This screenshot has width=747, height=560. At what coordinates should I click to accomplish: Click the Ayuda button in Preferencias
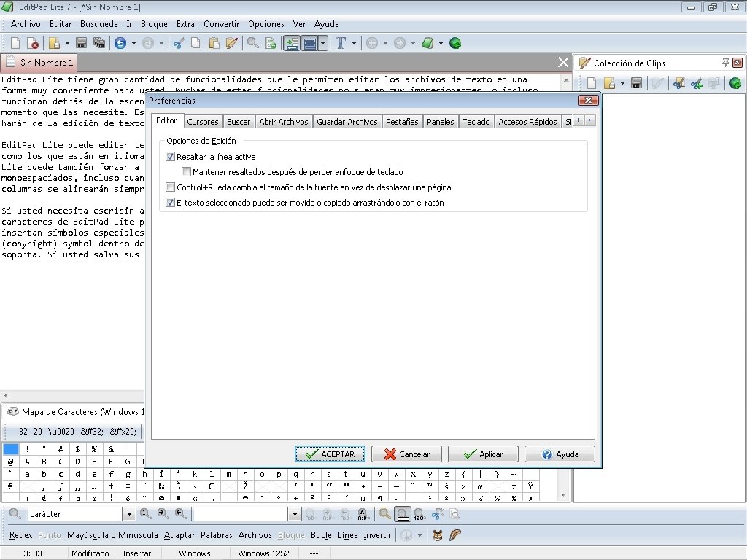point(560,454)
